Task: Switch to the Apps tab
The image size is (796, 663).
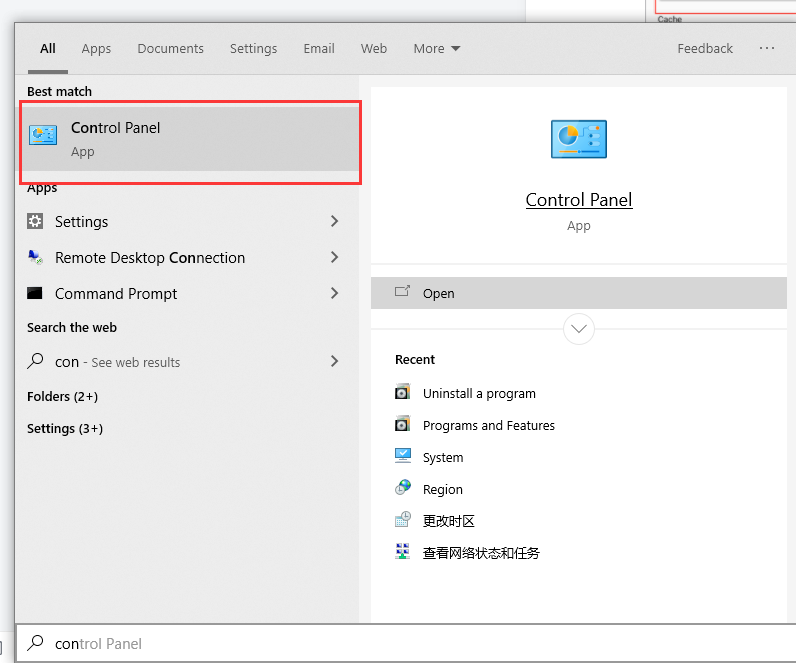Action: (96, 49)
